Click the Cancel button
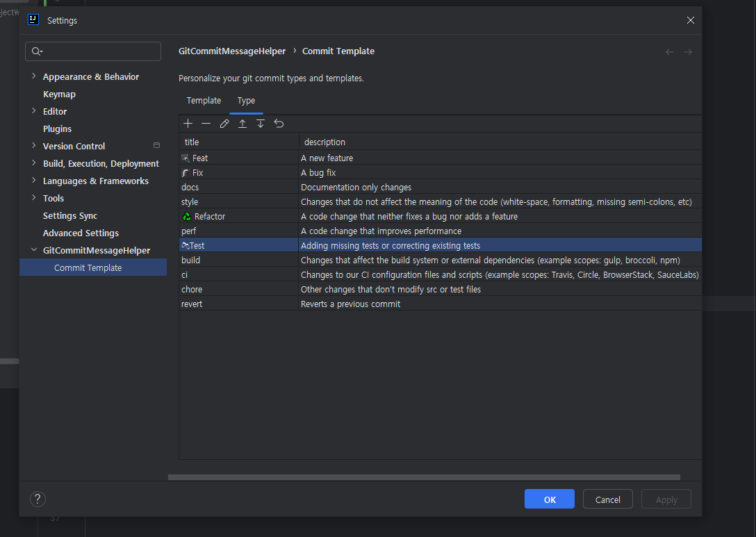The width and height of the screenshot is (756, 537). pos(607,499)
